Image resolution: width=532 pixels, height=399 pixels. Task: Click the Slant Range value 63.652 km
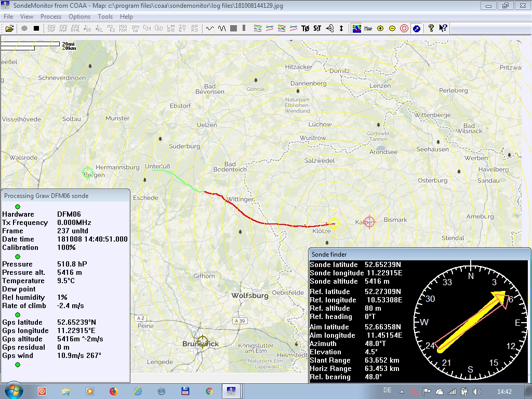(x=382, y=360)
